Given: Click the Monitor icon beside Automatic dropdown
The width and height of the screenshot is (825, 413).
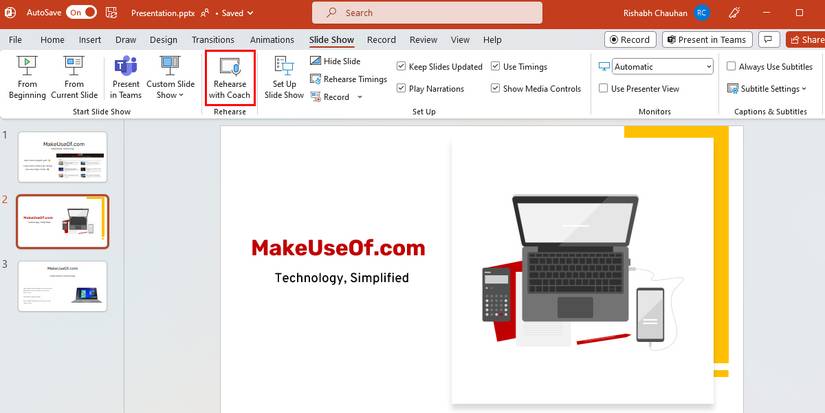Looking at the screenshot, I should pos(604,67).
